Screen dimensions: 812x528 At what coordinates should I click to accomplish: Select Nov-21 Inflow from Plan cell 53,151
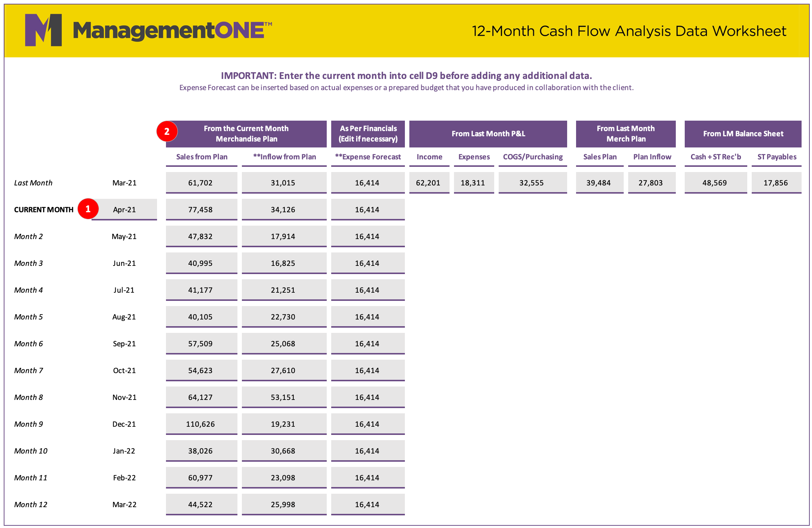coord(284,397)
